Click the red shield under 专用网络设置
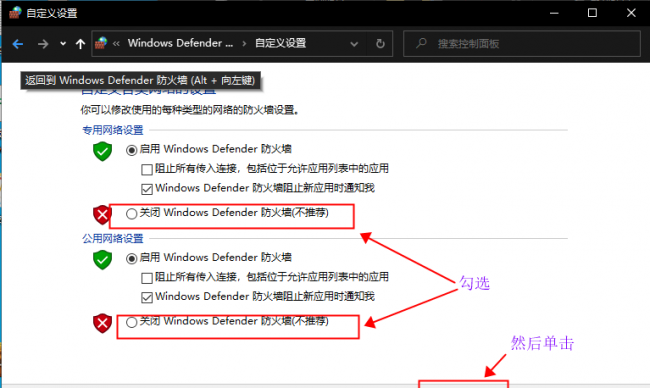 pos(102,215)
